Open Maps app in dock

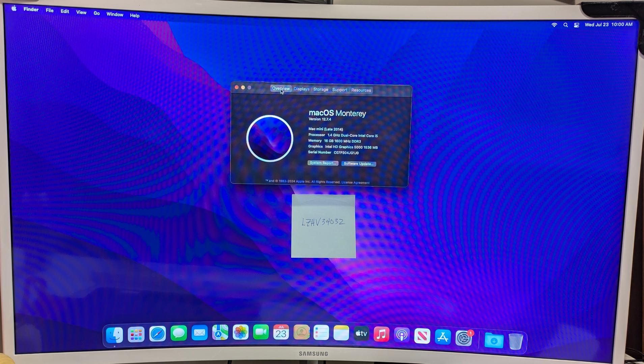220,333
